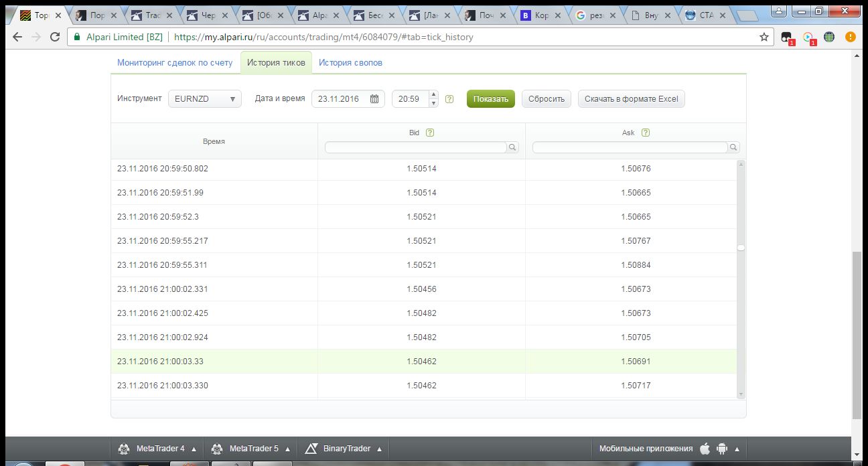868x466 pixels.
Task: Decrease time with the down stepper arrow
Action: pyautogui.click(x=433, y=103)
